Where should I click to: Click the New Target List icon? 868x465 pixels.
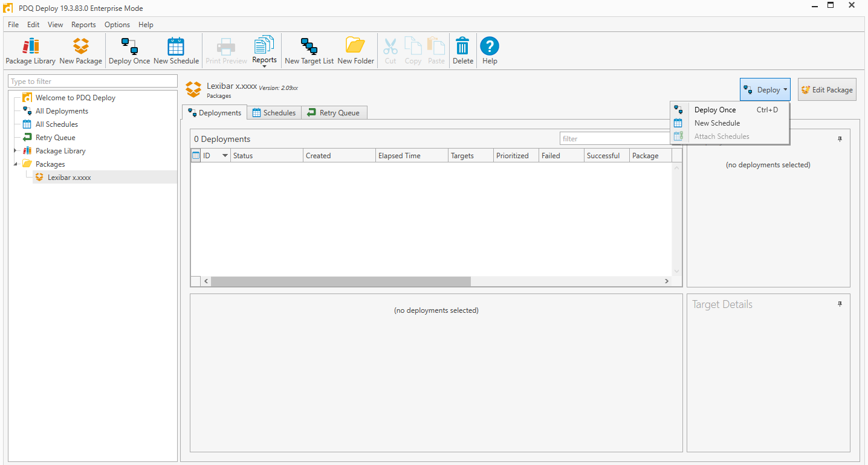pyautogui.click(x=309, y=51)
